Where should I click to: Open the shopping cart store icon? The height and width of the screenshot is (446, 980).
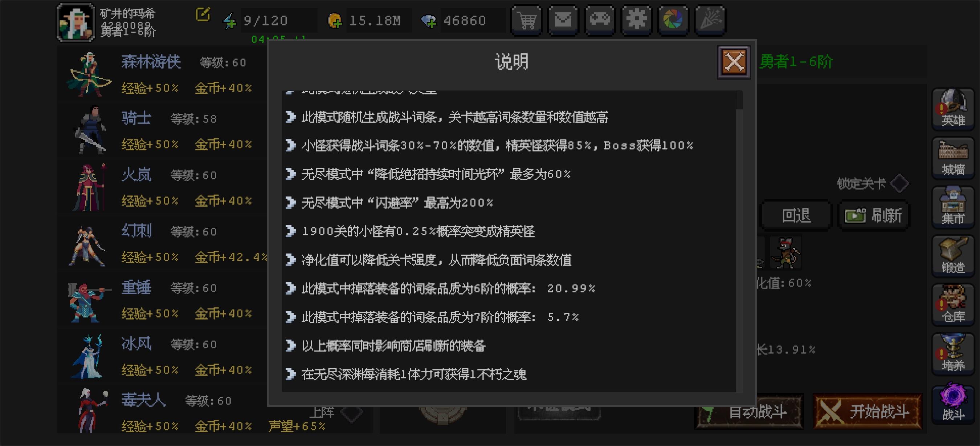click(527, 20)
